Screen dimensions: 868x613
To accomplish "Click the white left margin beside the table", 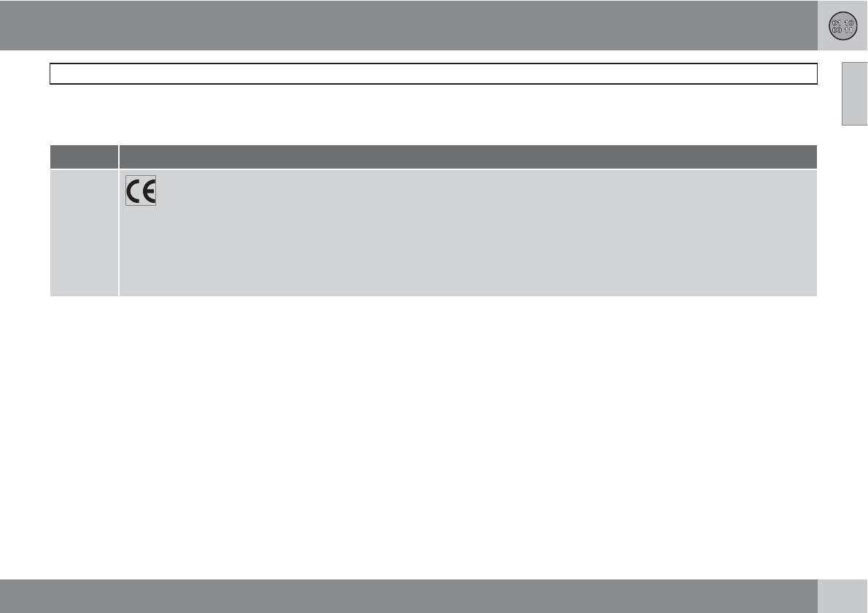I will coord(25,220).
